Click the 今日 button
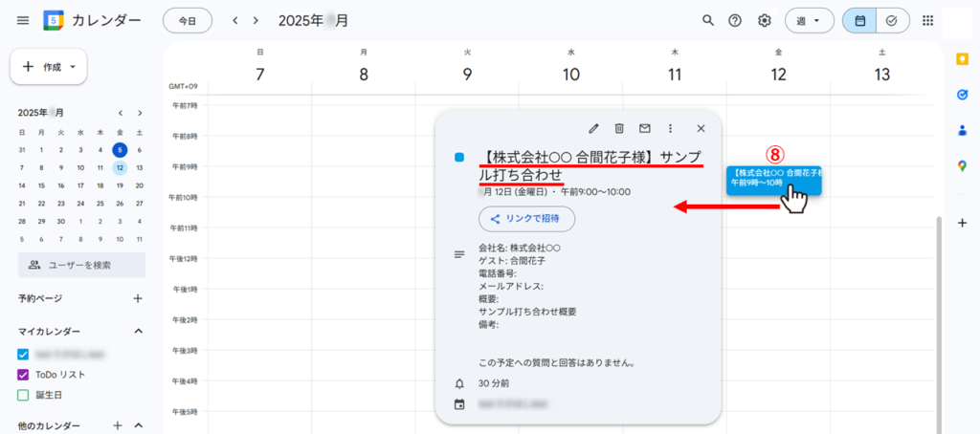 coord(188,20)
